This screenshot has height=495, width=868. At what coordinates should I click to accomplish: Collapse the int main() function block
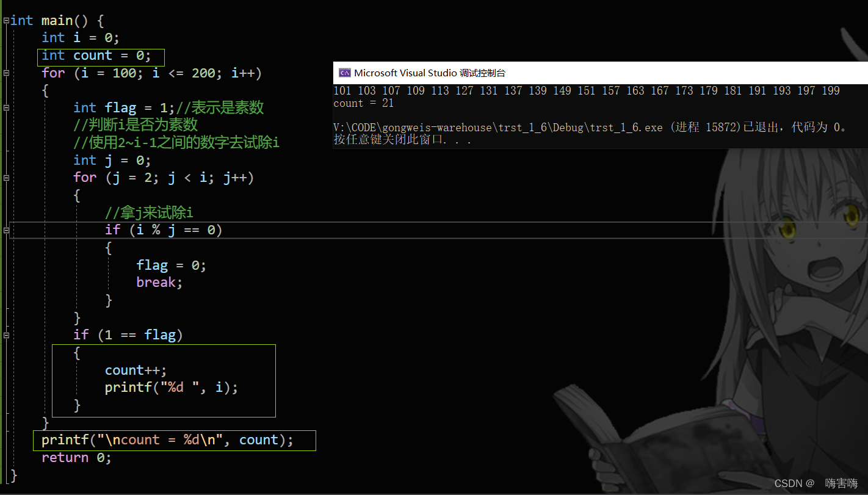click(x=6, y=20)
